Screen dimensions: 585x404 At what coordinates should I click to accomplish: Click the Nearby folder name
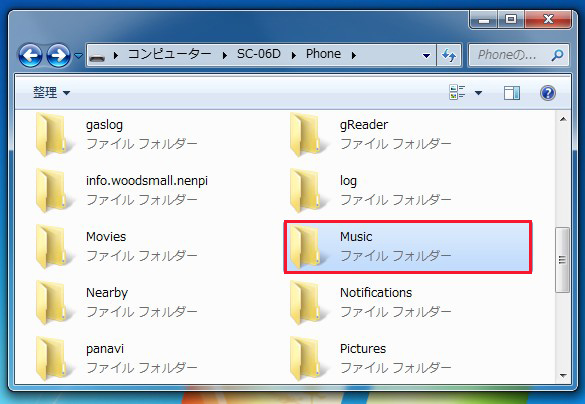point(107,293)
